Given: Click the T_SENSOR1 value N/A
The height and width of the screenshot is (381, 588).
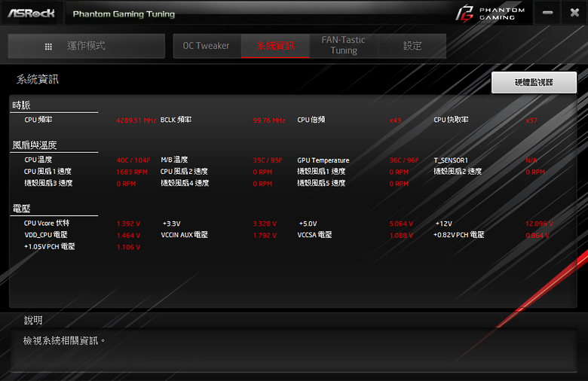Looking at the screenshot, I should [x=531, y=160].
